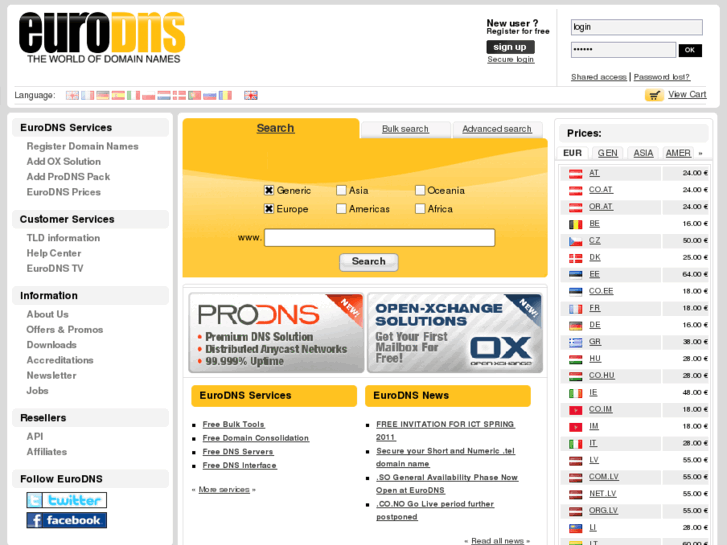Check the Asia checkbox
This screenshot has height=545, width=727.
point(341,190)
